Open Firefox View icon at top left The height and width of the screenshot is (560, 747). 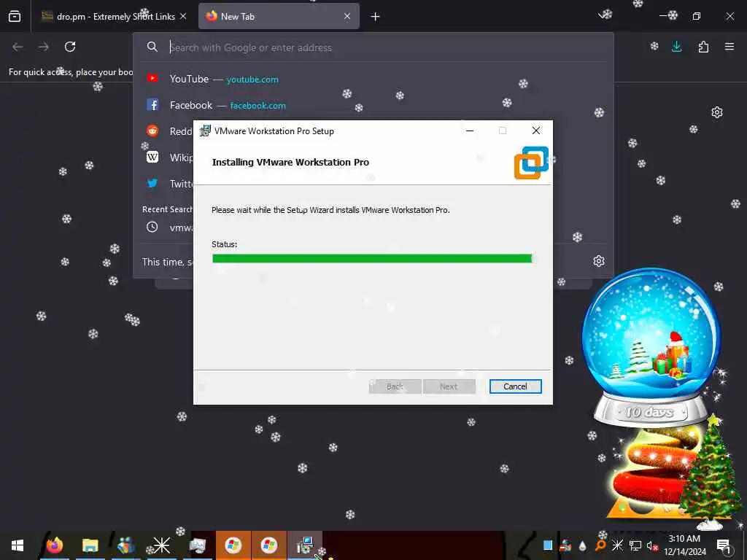(15, 17)
